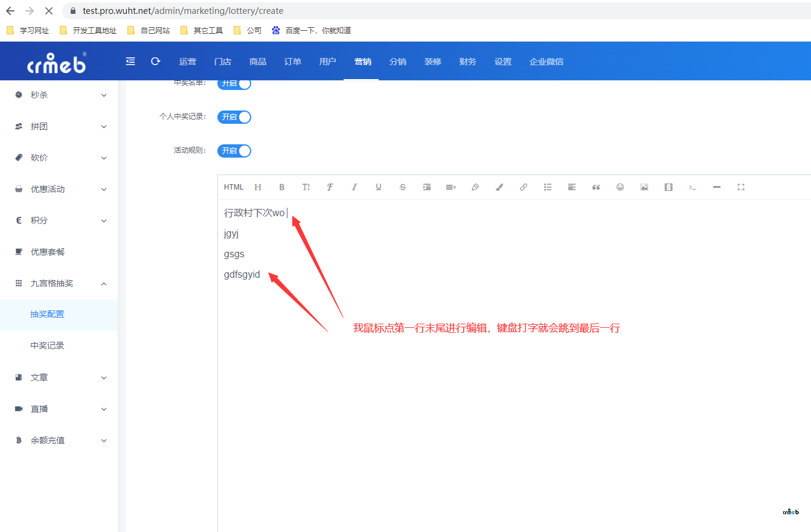The width and height of the screenshot is (811, 532).
Task: Open the 订单 top navigation tab
Action: point(293,62)
